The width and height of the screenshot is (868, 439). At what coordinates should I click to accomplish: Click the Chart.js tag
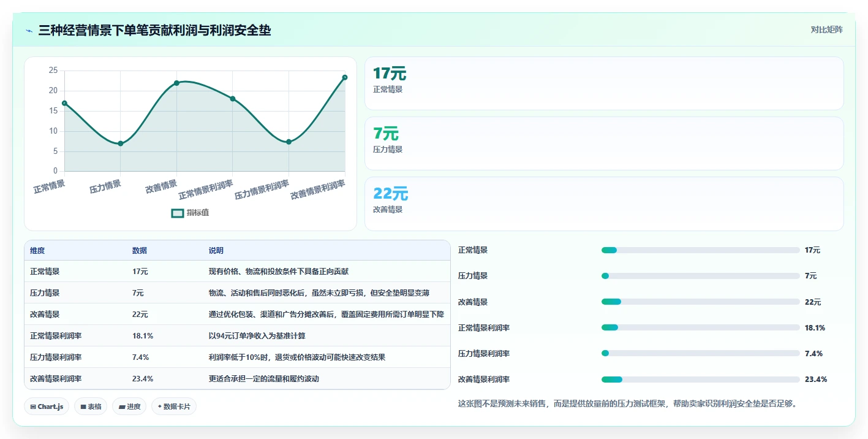47,407
